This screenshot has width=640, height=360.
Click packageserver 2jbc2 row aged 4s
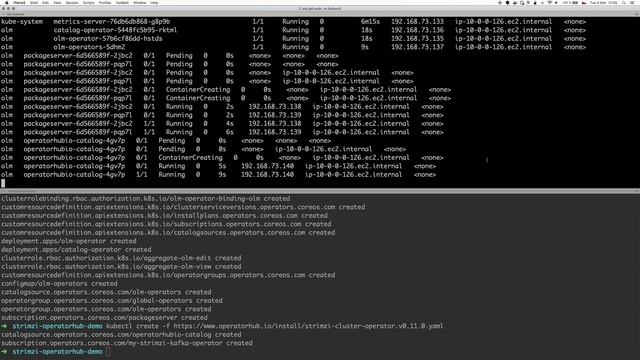point(222,124)
